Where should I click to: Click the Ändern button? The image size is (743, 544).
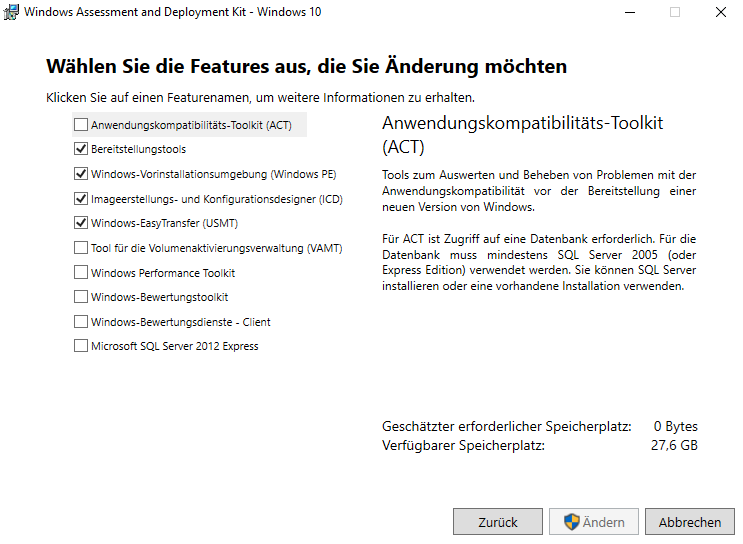(x=594, y=522)
